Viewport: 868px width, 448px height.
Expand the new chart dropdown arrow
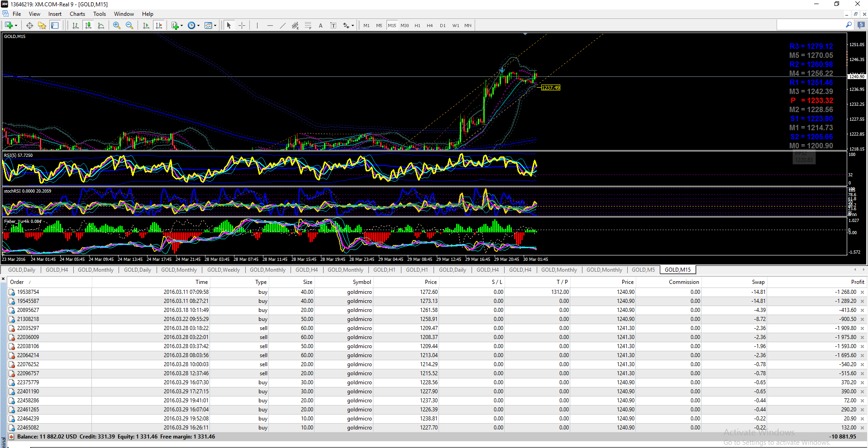click(16, 25)
